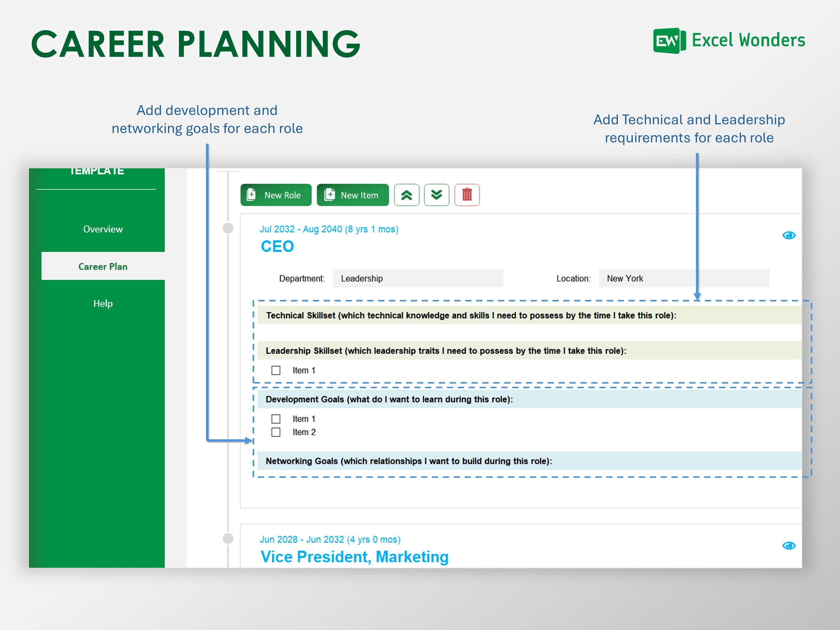Click the CEO timeline marker dot
The height and width of the screenshot is (630, 840).
pos(228,228)
